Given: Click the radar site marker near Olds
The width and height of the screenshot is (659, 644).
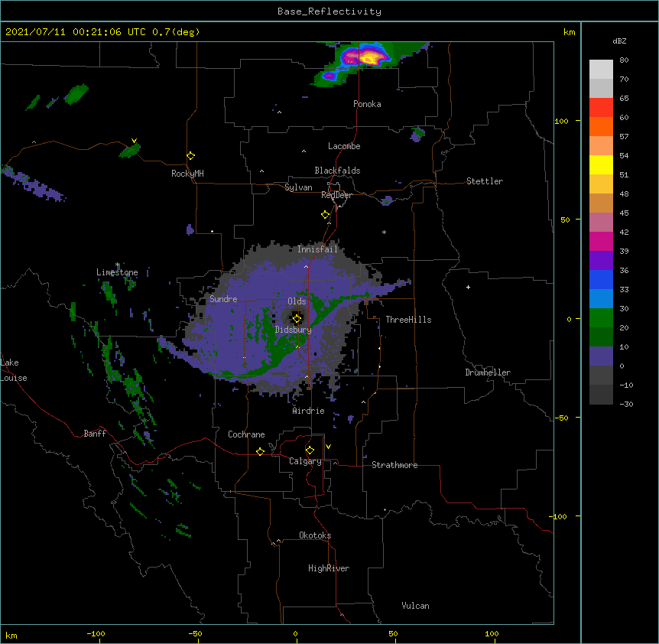Looking at the screenshot, I should 297,318.
